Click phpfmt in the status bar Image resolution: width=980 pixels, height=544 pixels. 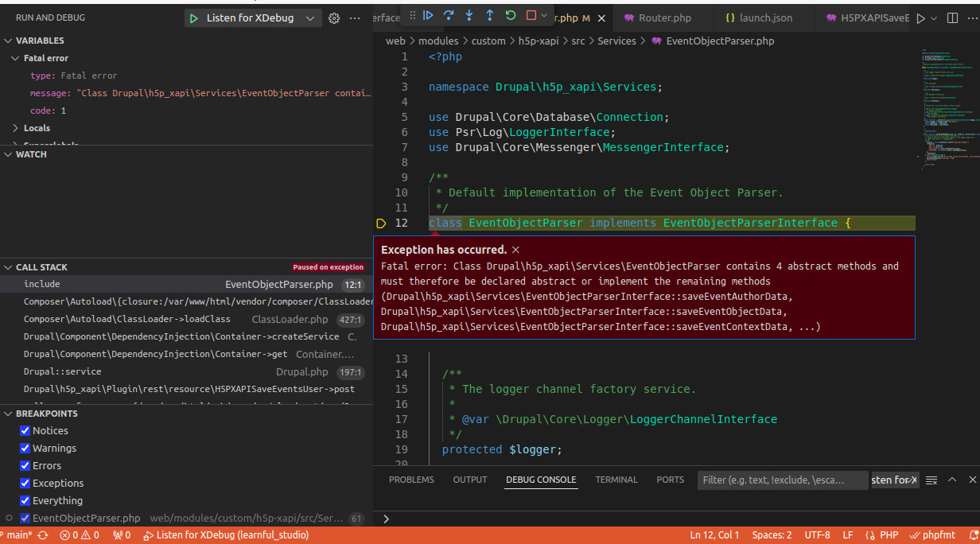[x=932, y=535]
